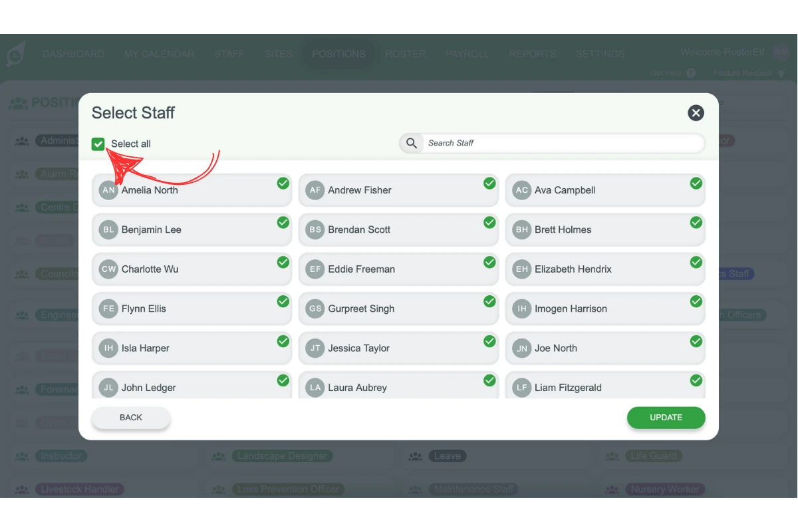The height and width of the screenshot is (532, 798).
Task: Click the green UPDATE button
Action: tap(666, 418)
